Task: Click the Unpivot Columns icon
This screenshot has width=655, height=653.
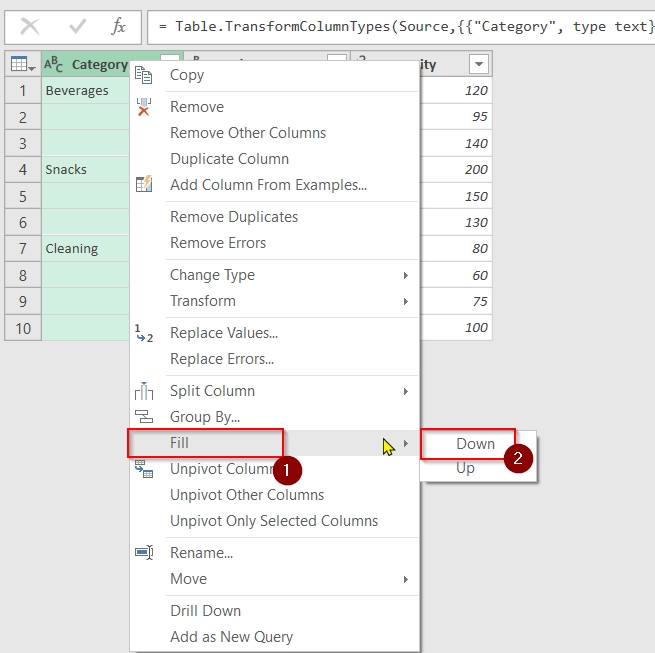Action: (x=144, y=469)
